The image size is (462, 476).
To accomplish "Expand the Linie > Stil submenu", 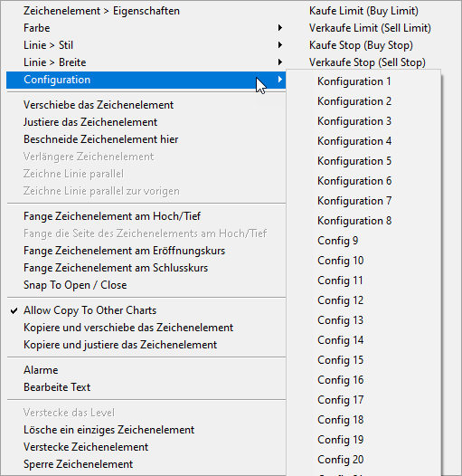I will click(x=146, y=45).
